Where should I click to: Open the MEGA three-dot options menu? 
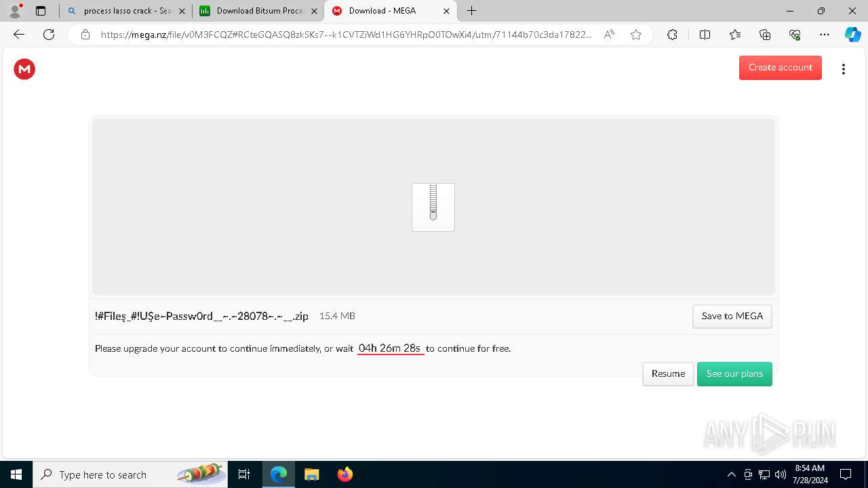[843, 69]
